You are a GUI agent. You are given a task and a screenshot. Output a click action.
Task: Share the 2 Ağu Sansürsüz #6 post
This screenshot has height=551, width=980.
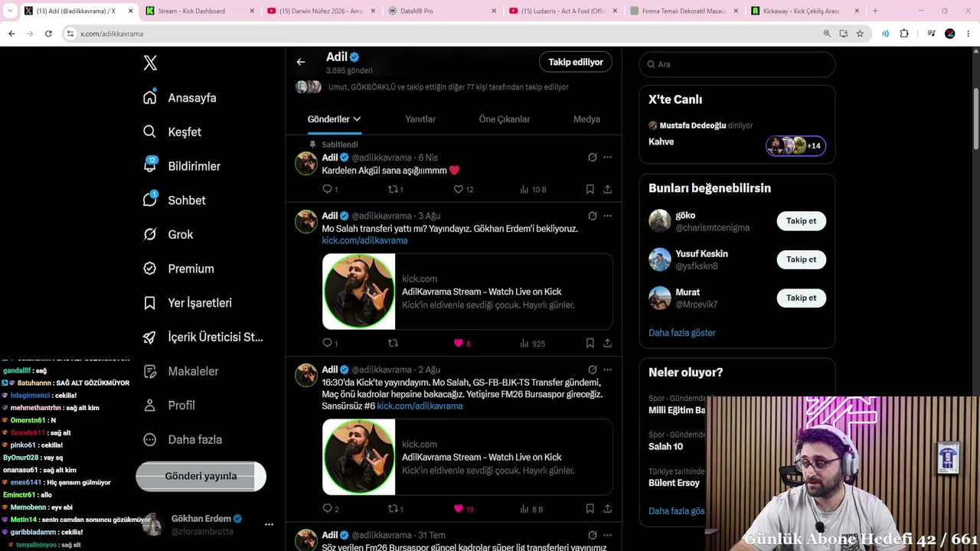point(607,508)
